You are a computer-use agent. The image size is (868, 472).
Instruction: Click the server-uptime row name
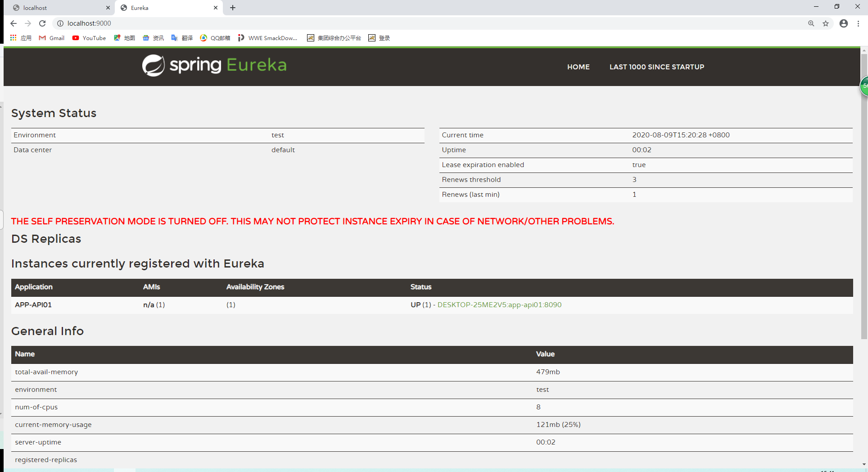pos(38,442)
